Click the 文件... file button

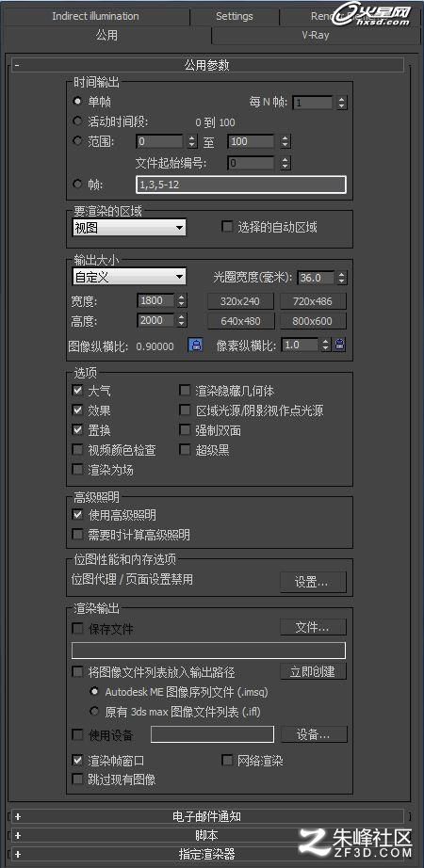[x=313, y=627]
